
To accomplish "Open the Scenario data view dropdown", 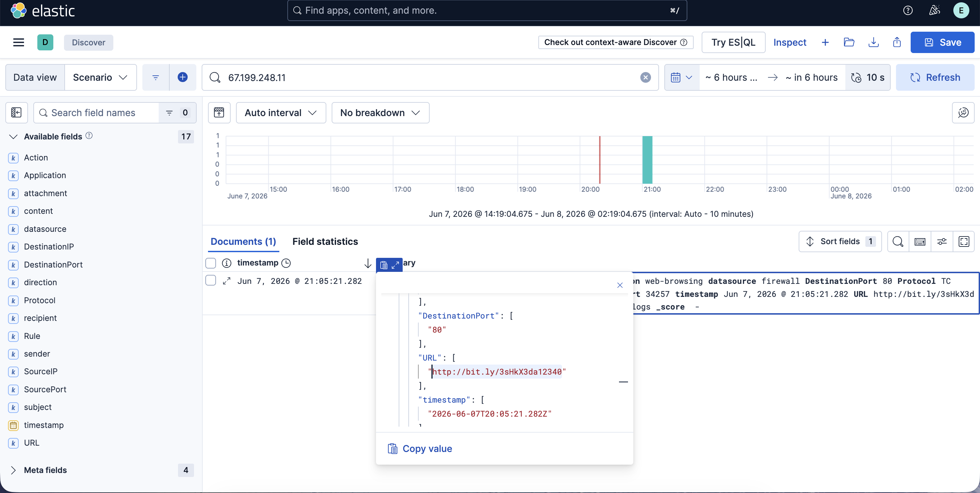I will 100,77.
